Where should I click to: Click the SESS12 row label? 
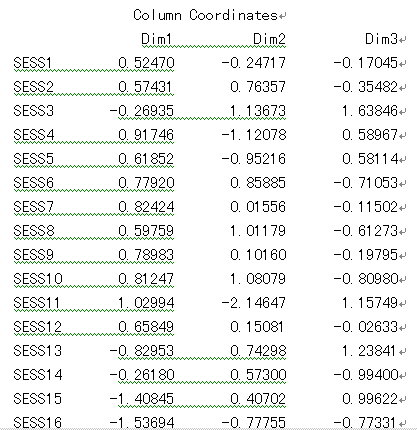(x=38, y=327)
